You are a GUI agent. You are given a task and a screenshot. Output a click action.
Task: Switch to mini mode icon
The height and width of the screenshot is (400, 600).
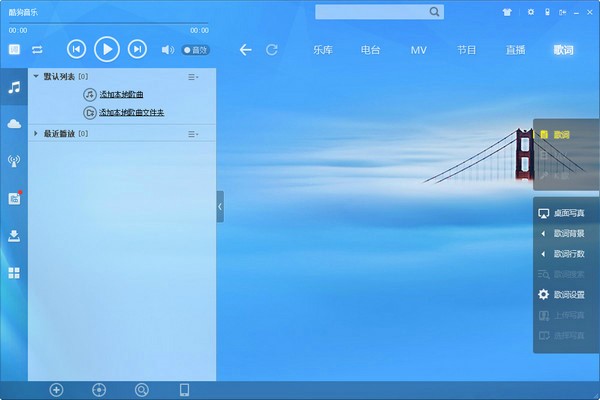(x=562, y=13)
